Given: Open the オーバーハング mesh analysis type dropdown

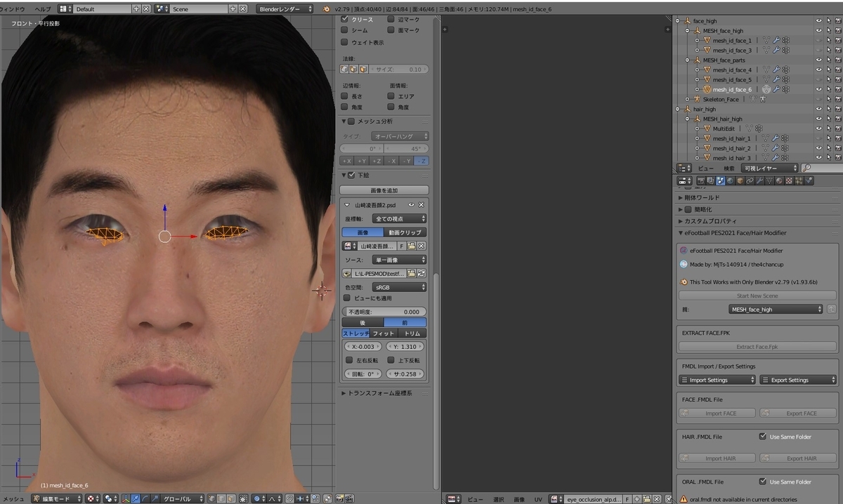Looking at the screenshot, I should [401, 136].
